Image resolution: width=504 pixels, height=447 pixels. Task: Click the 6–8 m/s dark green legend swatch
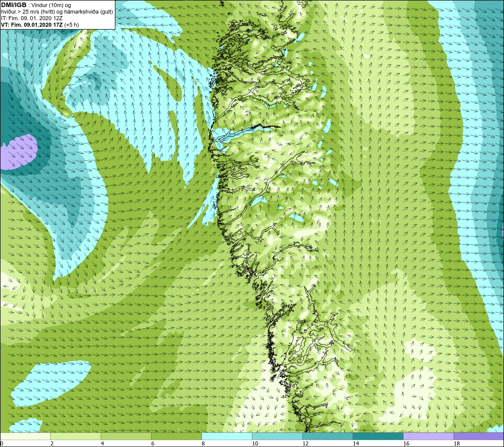(176, 436)
